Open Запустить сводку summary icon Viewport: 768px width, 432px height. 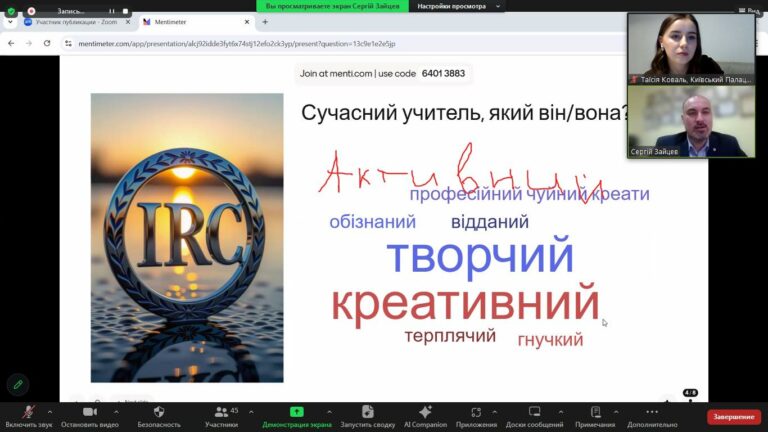pyautogui.click(x=367, y=412)
